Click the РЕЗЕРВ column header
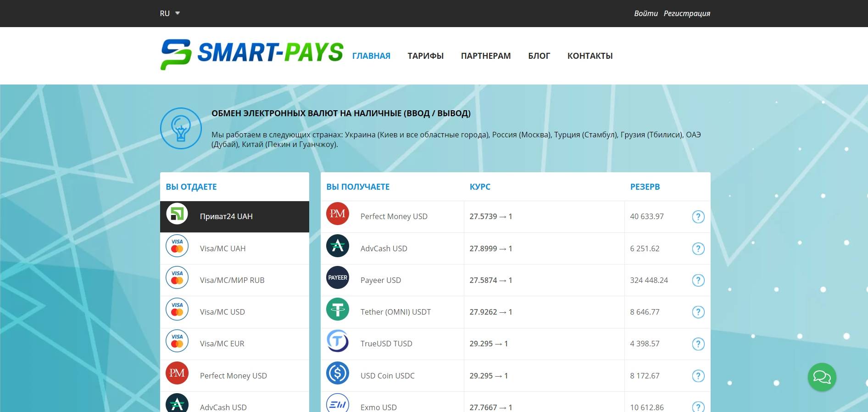This screenshot has width=868, height=412. pos(645,187)
